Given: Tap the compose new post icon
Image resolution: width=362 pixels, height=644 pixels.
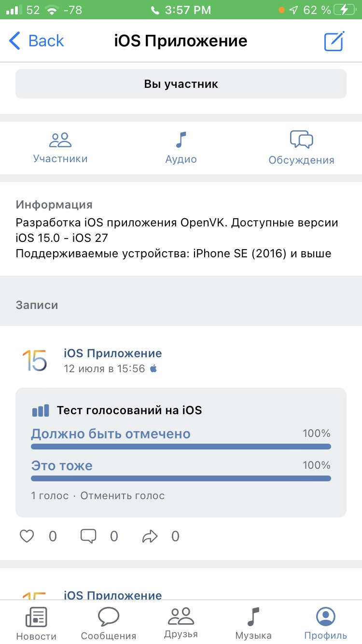Looking at the screenshot, I should point(334,41).
